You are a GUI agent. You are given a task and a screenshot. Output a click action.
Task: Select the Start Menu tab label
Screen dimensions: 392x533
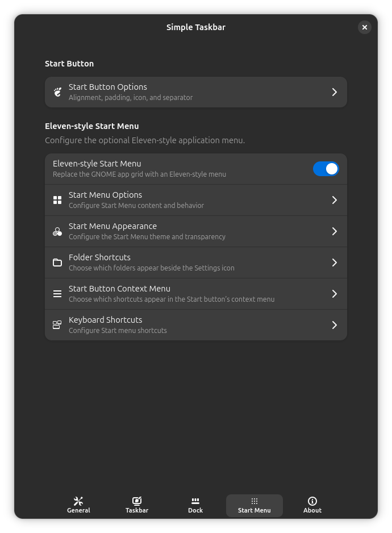pyautogui.click(x=255, y=510)
